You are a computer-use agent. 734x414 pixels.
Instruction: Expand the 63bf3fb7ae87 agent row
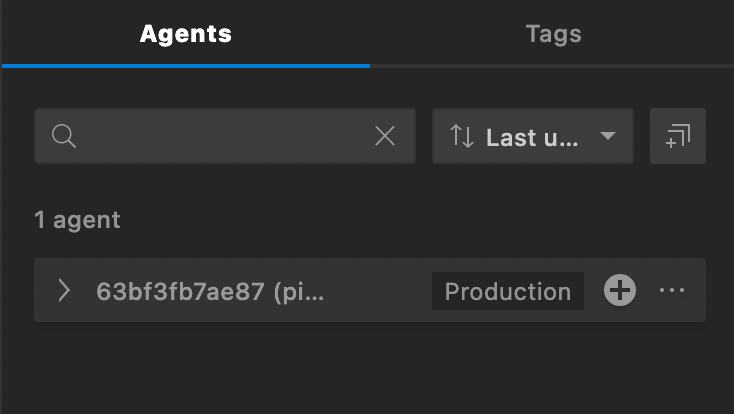pyautogui.click(x=64, y=291)
